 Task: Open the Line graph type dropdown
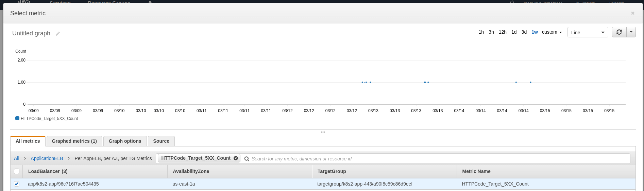[588, 32]
